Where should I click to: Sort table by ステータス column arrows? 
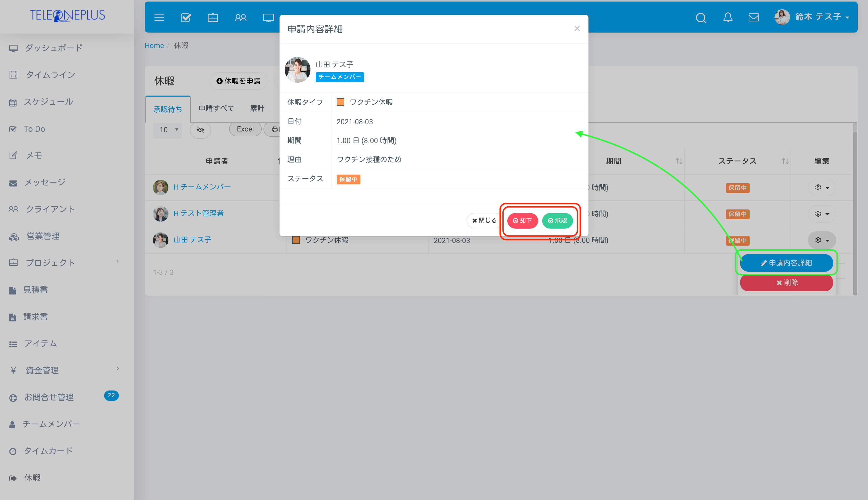pyautogui.click(x=785, y=161)
